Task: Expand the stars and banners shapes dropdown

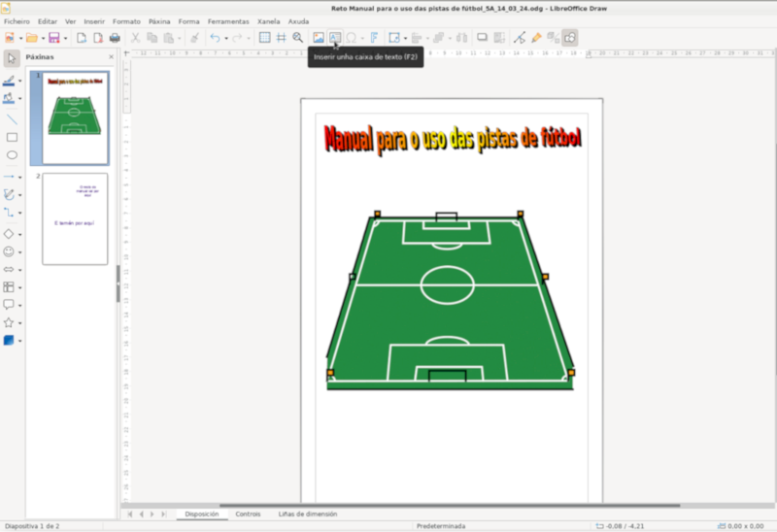Action: pos(20,322)
